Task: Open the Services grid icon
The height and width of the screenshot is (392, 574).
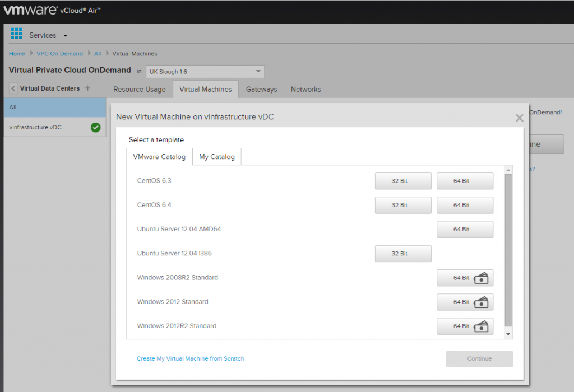Action: [x=16, y=34]
